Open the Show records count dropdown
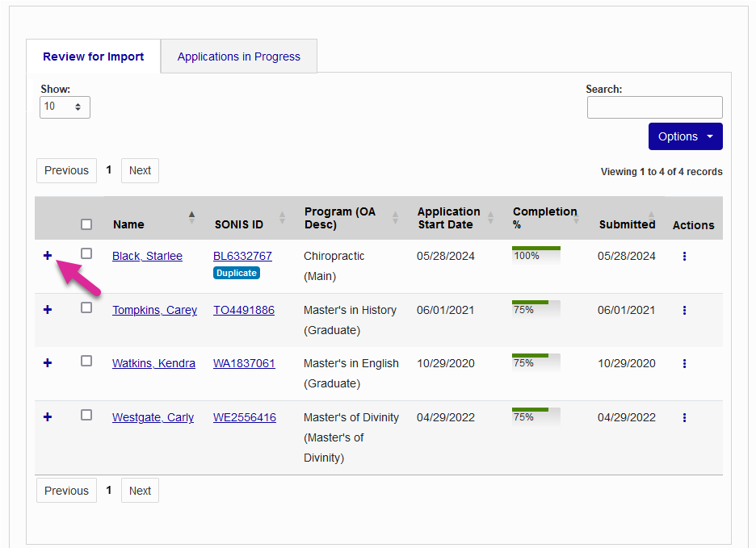 pyautogui.click(x=65, y=107)
